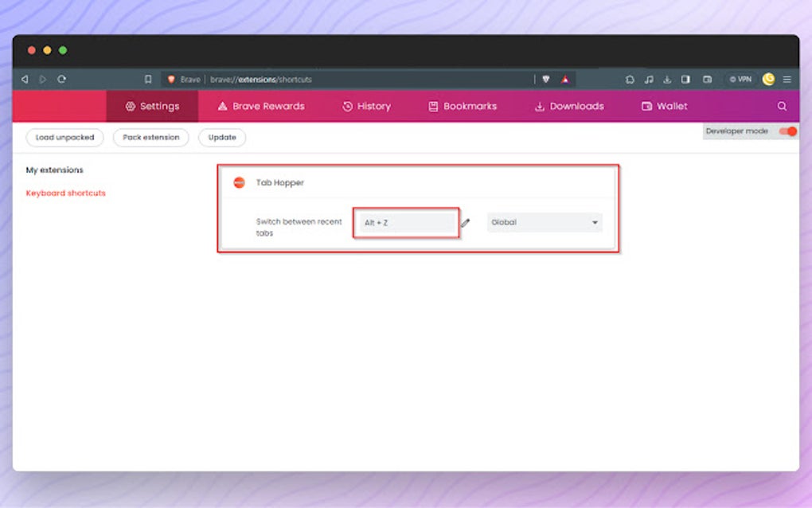Select Keyboard shortcuts in sidebar
Image resolution: width=812 pixels, height=508 pixels.
point(66,193)
